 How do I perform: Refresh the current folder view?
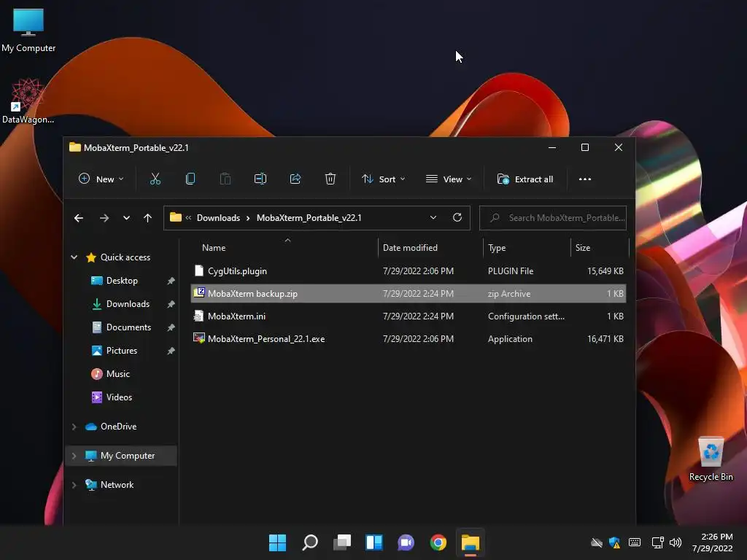tap(457, 217)
